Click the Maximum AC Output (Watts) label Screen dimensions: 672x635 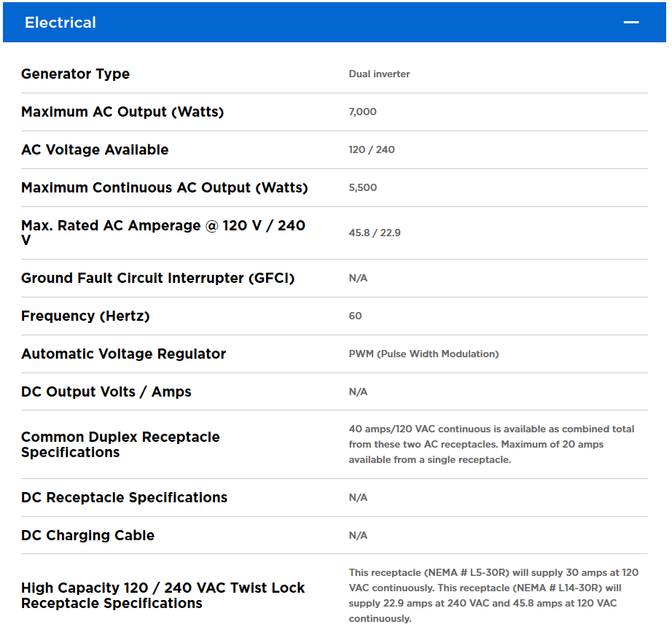[122, 112]
